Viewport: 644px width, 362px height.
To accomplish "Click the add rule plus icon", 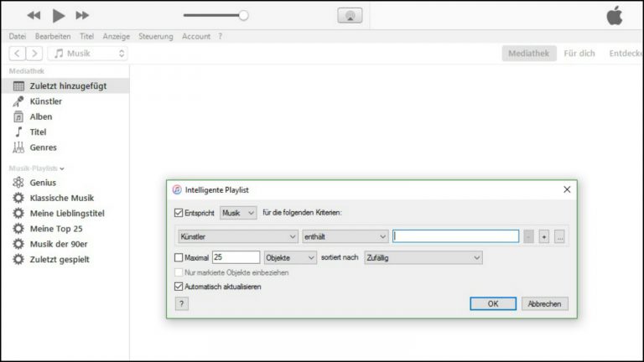I will [543, 237].
